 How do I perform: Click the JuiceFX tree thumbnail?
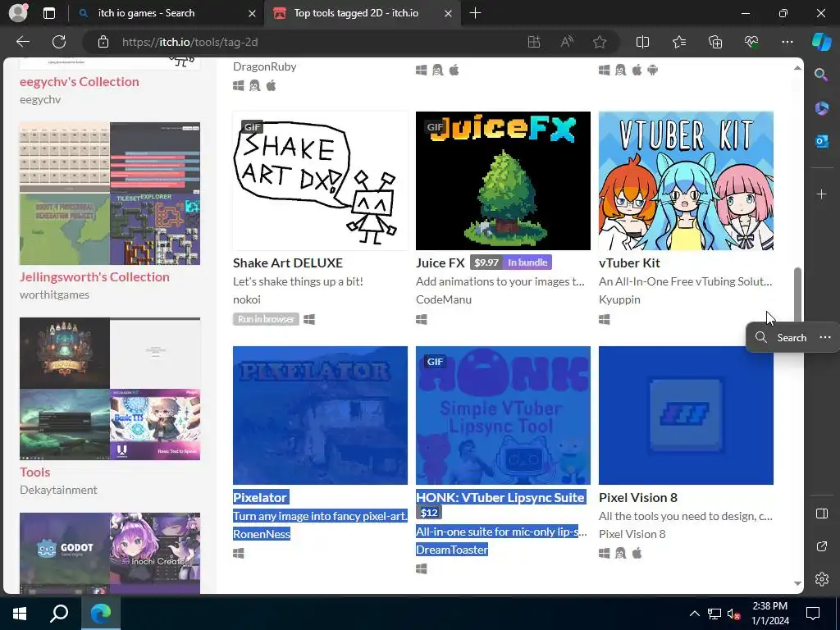click(x=503, y=180)
